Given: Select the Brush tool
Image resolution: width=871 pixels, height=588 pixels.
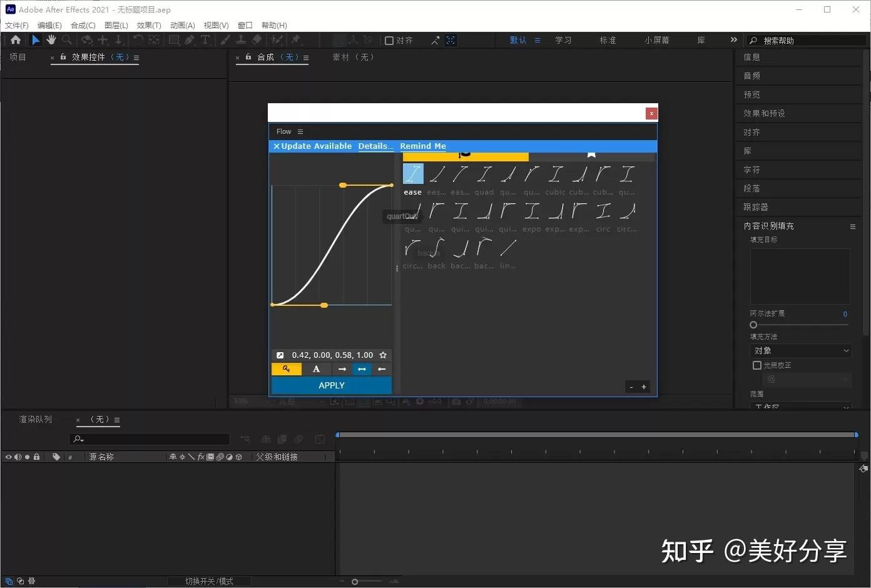Looking at the screenshot, I should (225, 39).
